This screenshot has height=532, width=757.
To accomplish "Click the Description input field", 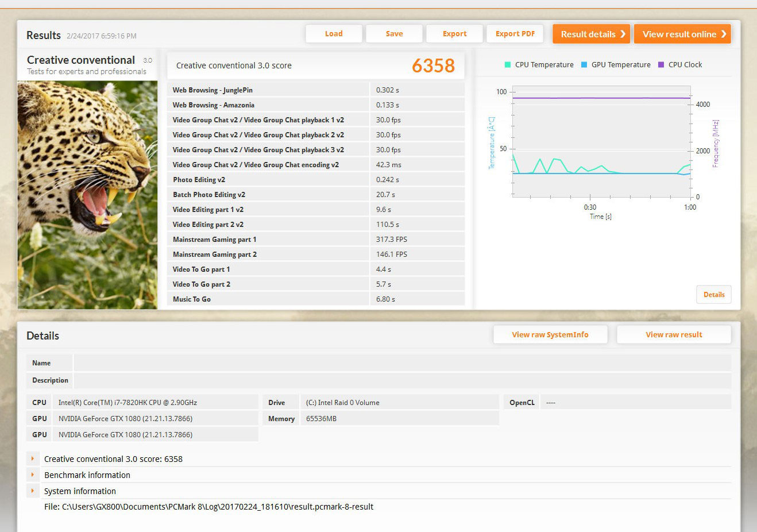I will pyautogui.click(x=402, y=380).
